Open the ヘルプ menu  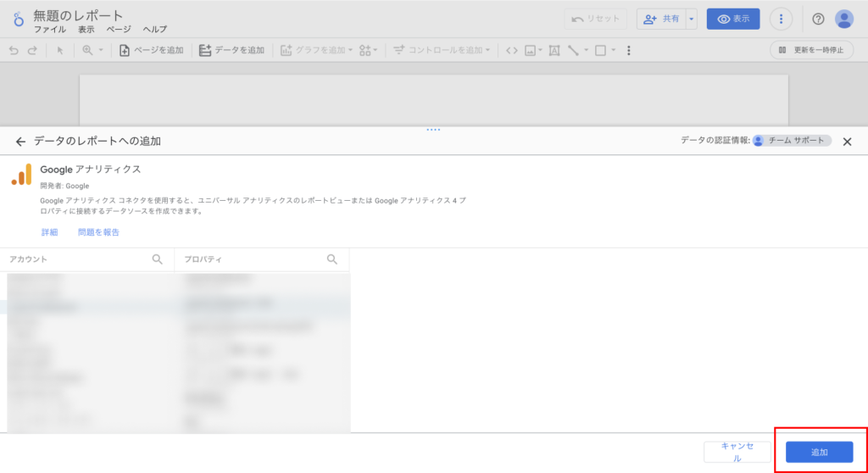[154, 30]
